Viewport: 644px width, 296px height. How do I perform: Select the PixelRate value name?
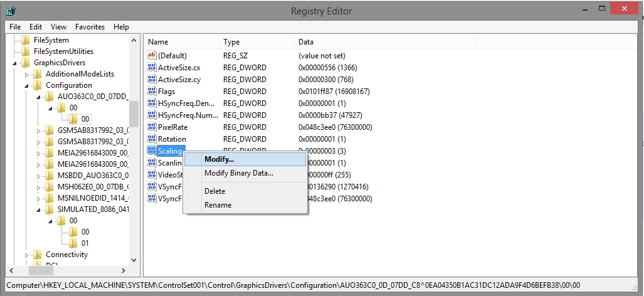pos(172,127)
